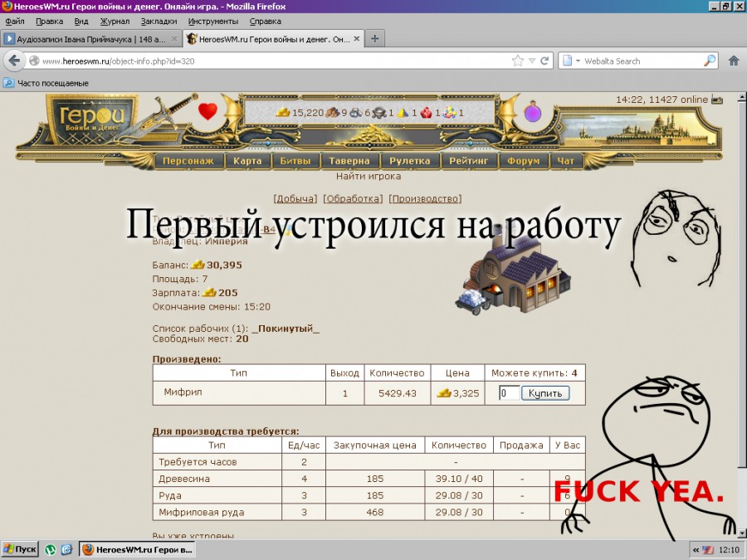Open Часто посещаемые bookmarks folder
The width and height of the screenshot is (747, 560).
pos(46,83)
